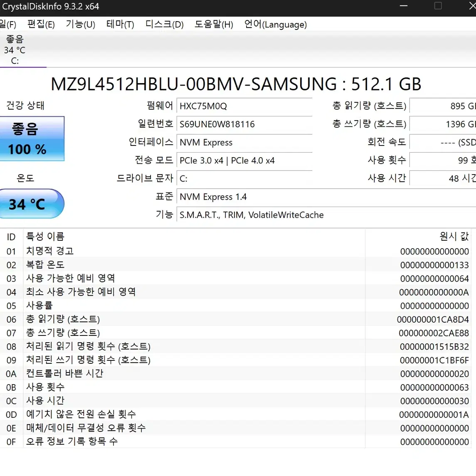The height and width of the screenshot is (476, 476).
Task: Select the 0A 컨트롤러 바쁜 시간 row
Action: 236,374
